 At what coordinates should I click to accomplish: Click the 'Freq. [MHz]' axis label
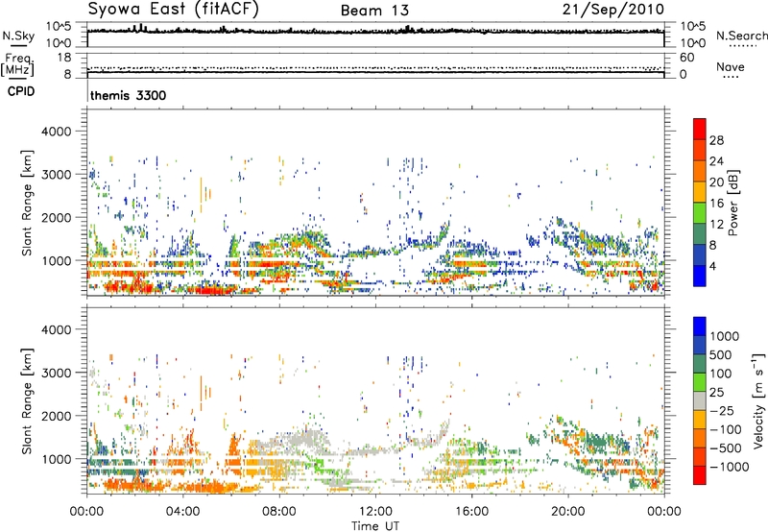[x=17, y=65]
